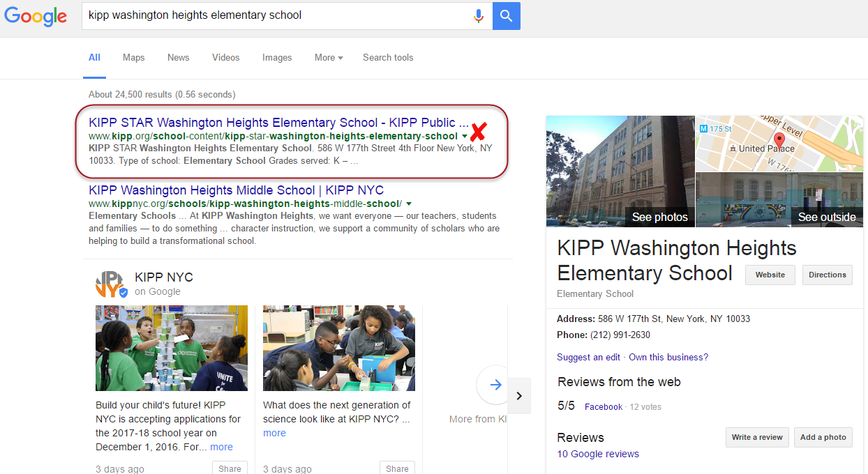This screenshot has height=474, width=868.
Task: Click the '3 days ago' timestamp under science post
Action: pos(287,469)
